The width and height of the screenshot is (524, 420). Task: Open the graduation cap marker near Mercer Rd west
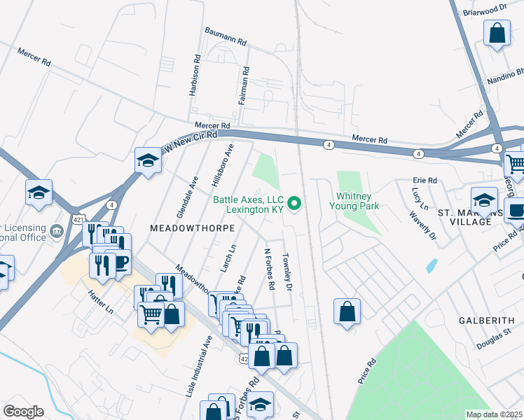click(x=39, y=195)
